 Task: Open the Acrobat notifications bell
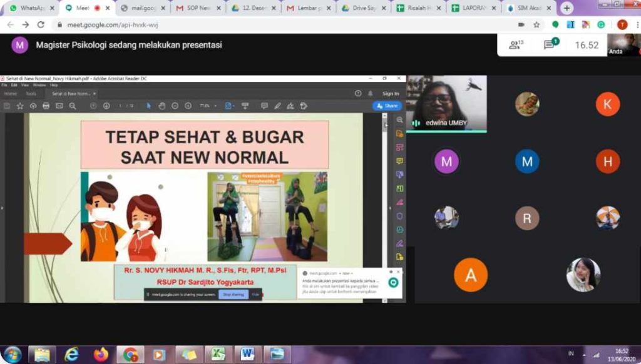coord(371,94)
